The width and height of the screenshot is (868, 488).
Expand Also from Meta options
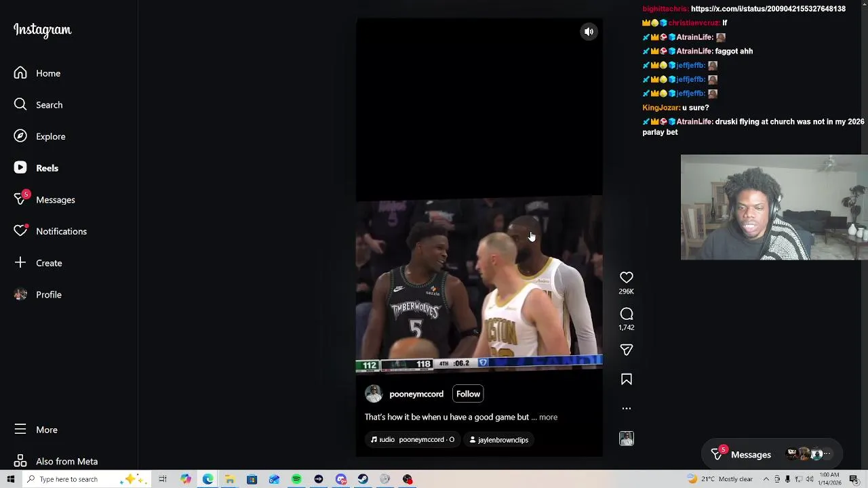[56, 462]
